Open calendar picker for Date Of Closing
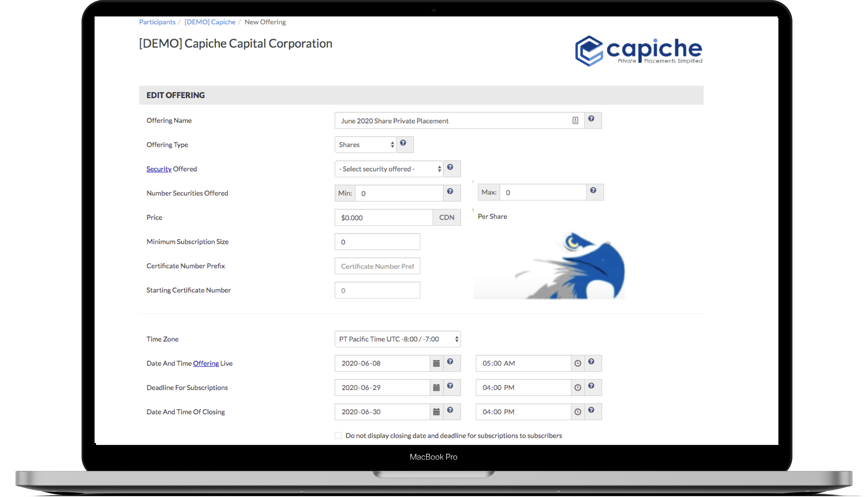 436,412
